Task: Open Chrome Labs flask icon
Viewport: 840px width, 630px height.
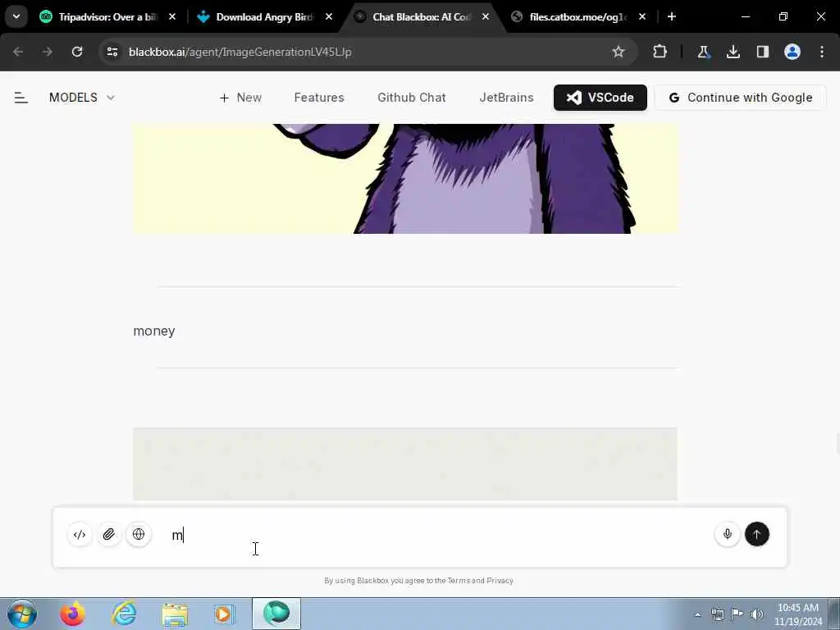Action: point(703,52)
